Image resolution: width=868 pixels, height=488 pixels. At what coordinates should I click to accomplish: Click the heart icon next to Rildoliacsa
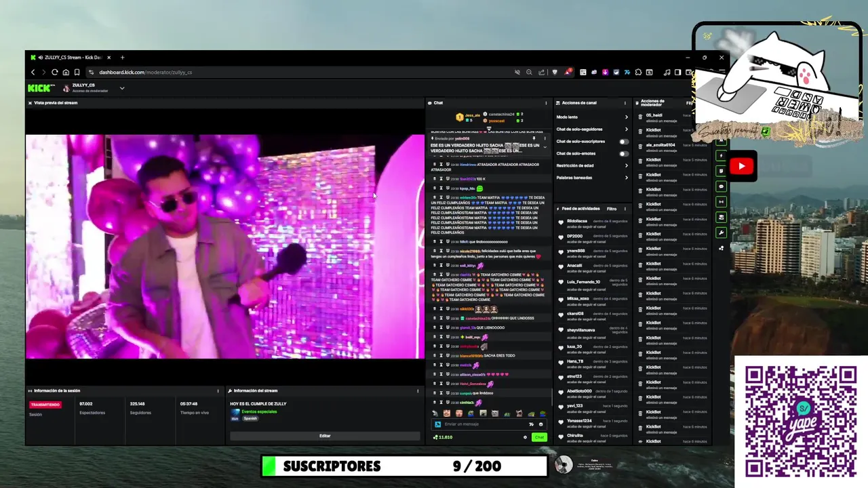coord(561,223)
